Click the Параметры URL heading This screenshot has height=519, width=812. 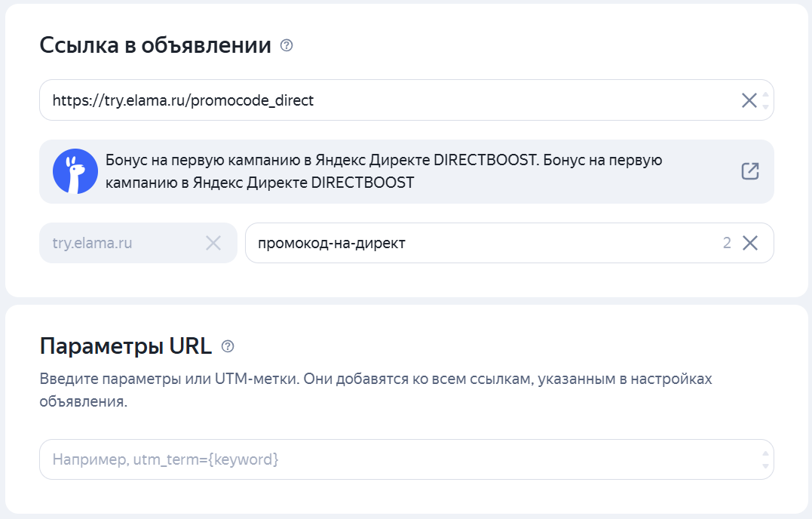pyautogui.click(x=126, y=346)
